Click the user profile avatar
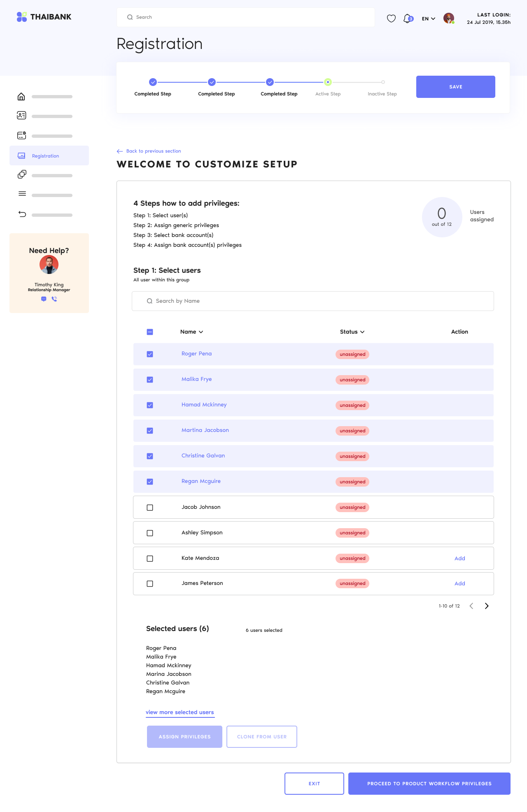 point(449,18)
